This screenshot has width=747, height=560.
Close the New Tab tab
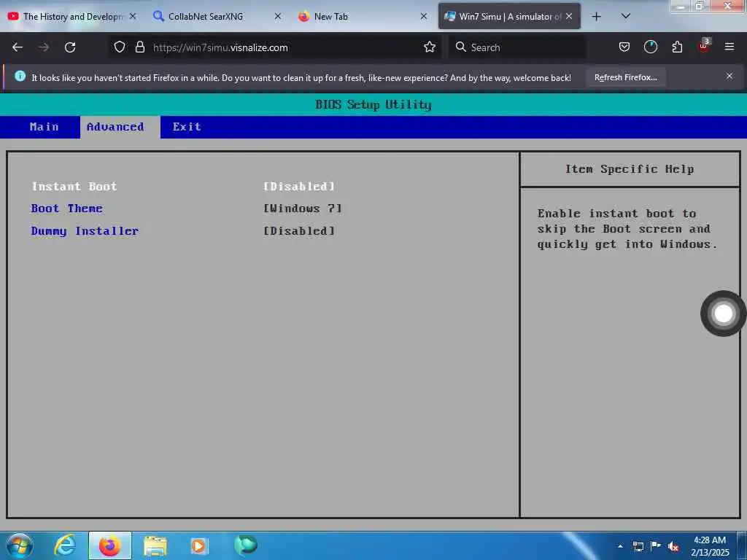424,16
